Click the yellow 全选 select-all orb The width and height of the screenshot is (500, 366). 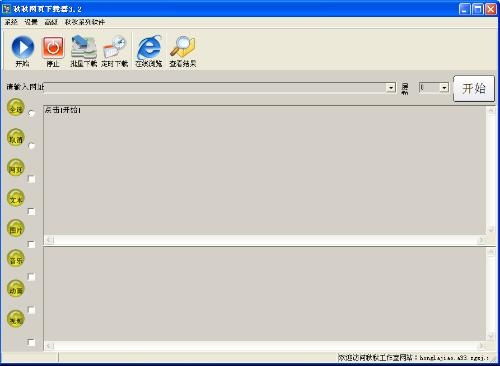pos(16,108)
